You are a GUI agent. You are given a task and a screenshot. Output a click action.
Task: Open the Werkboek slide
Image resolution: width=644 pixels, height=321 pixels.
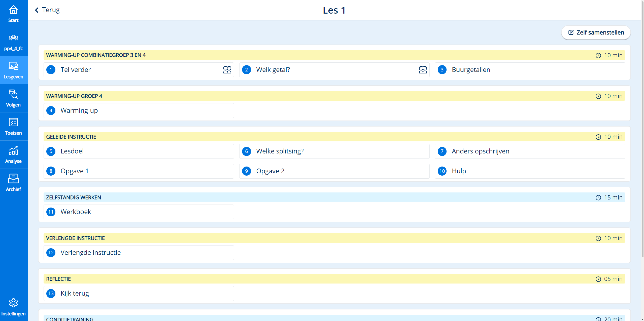pos(139,212)
